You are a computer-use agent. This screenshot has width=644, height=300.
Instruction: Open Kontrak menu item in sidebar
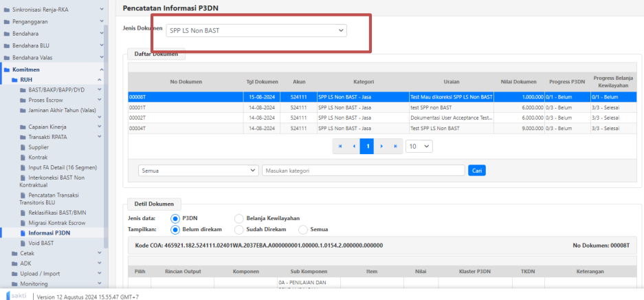[x=38, y=157]
